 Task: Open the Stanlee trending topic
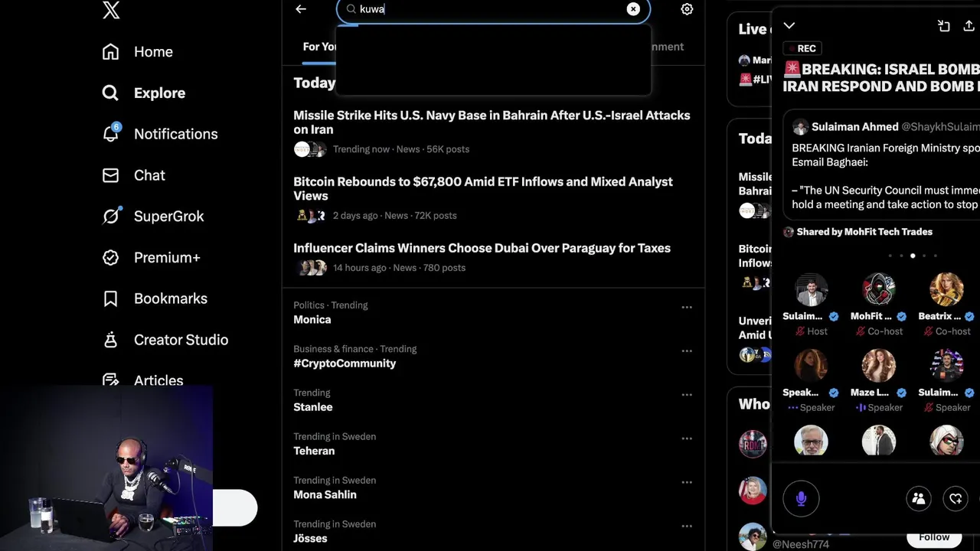point(313,407)
